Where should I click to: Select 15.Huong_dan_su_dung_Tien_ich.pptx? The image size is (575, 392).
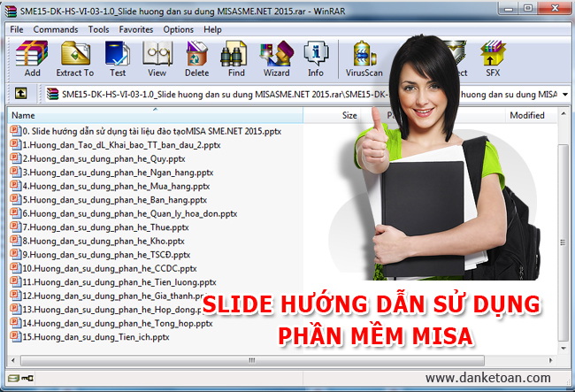(90, 336)
